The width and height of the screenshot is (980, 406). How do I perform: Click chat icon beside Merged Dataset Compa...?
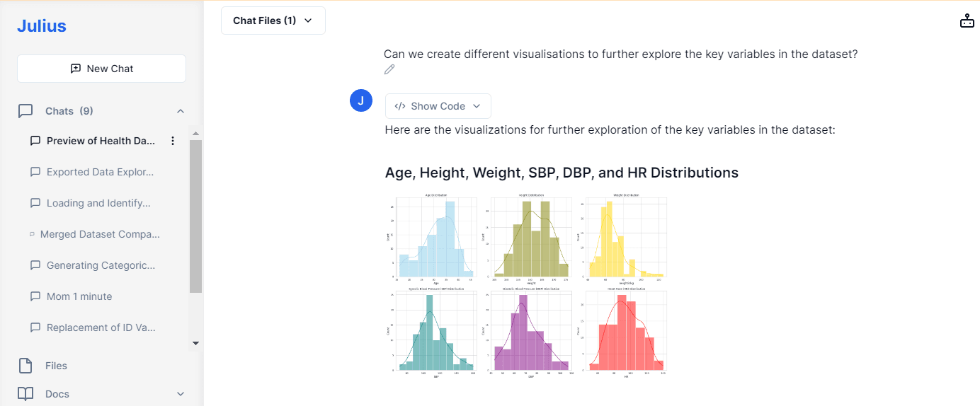pos(33,234)
